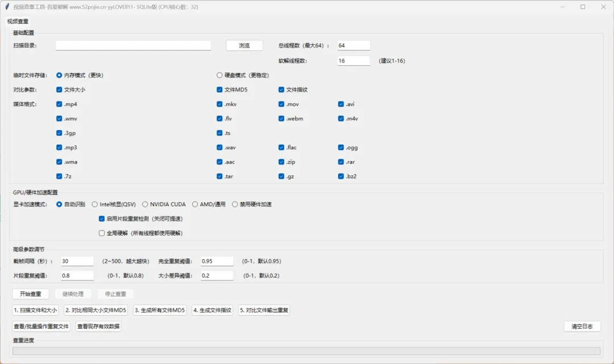Select NVIDIA CUDA radio button
This screenshot has height=364, width=614.
(146, 204)
